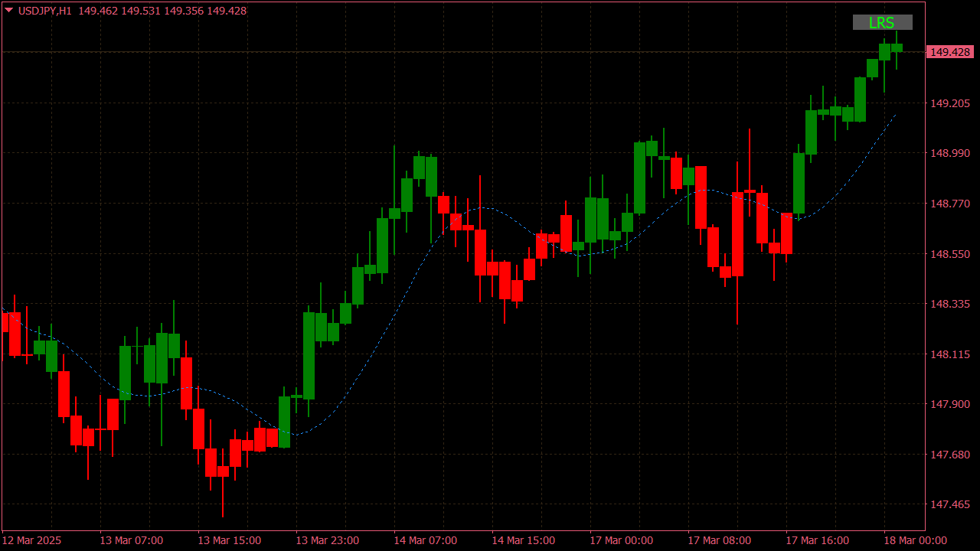Click the 13 Mar 15:00 time label
This screenshot has height=551, width=980.
click(x=229, y=540)
